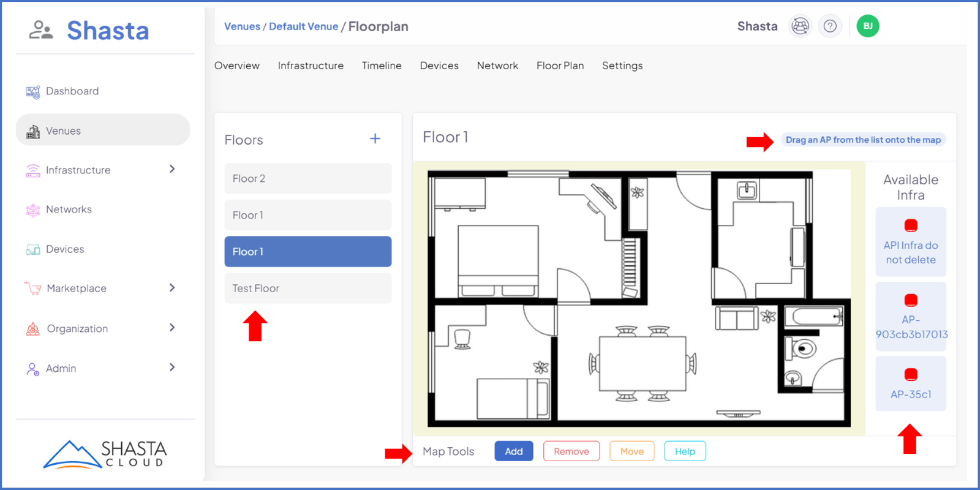Open Dashboard from the sidebar
The width and height of the screenshot is (980, 490).
pyautogui.click(x=72, y=91)
